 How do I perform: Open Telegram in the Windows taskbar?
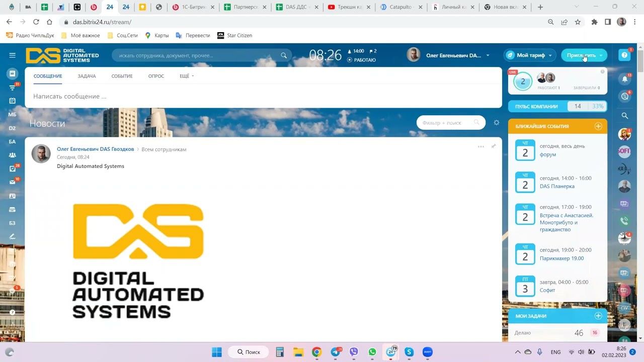click(336, 352)
